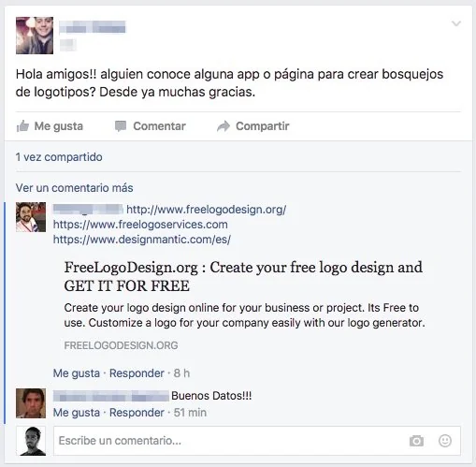The image size is (476, 467).
Task: Reply to the Buenos Datos comment
Action: coord(137,413)
